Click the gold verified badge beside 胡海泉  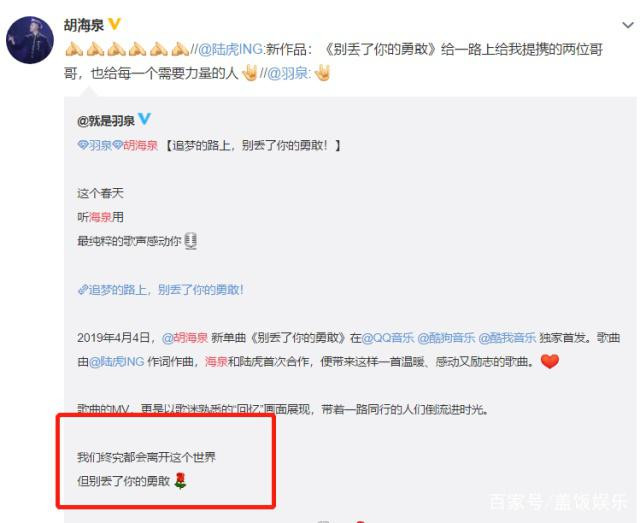point(115,24)
